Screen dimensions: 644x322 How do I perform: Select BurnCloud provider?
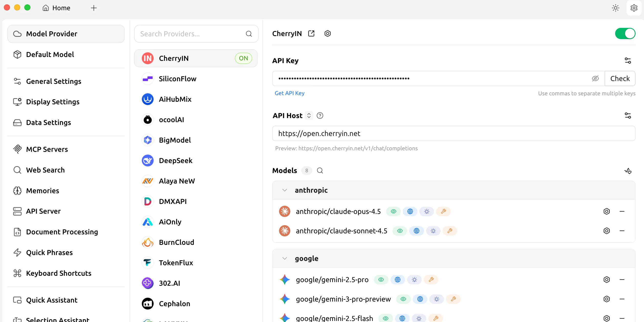(196, 242)
